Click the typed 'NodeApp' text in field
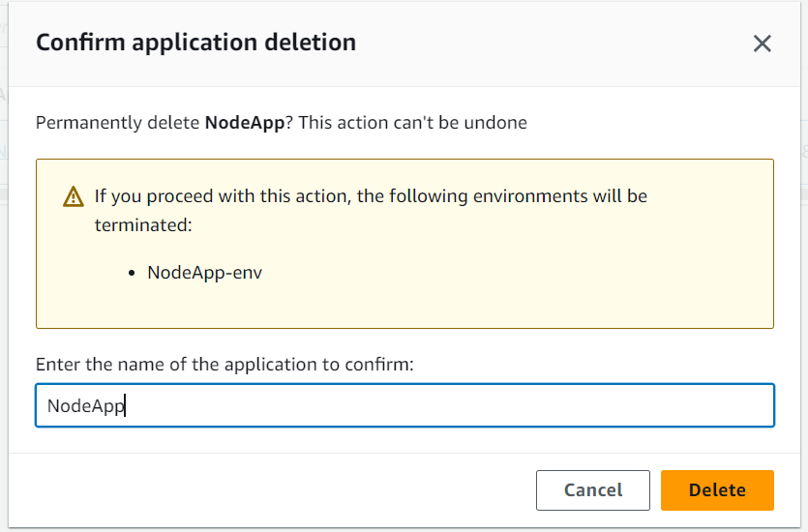Screen dimensions: 808x532 (85, 406)
